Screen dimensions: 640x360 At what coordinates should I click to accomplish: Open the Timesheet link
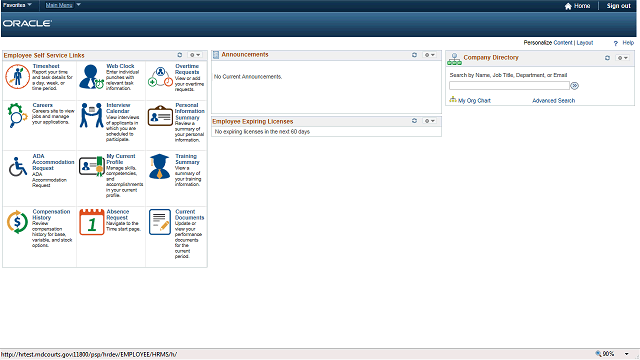point(46,66)
